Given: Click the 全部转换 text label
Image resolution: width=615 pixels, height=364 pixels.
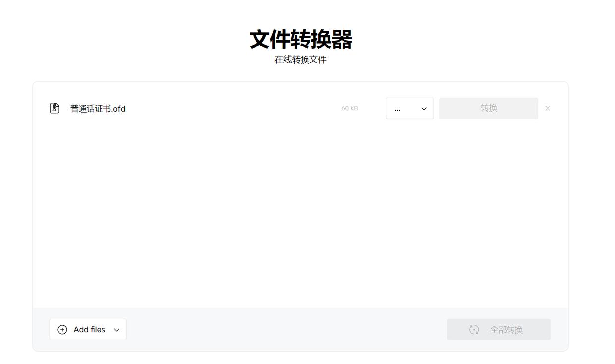Looking at the screenshot, I should pyautogui.click(x=506, y=330).
